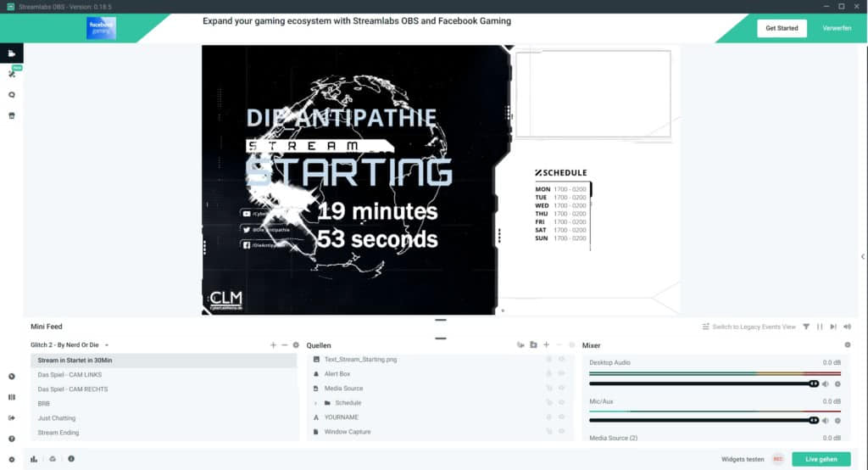868x470 pixels.
Task: Toggle visibility of Alert Box source
Action: click(561, 374)
